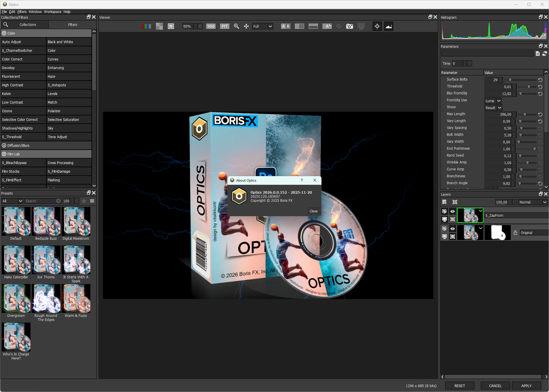Expand the Diffusion/Blurs filter group
Image resolution: width=549 pixels, height=392 pixels.
[x=4, y=145]
